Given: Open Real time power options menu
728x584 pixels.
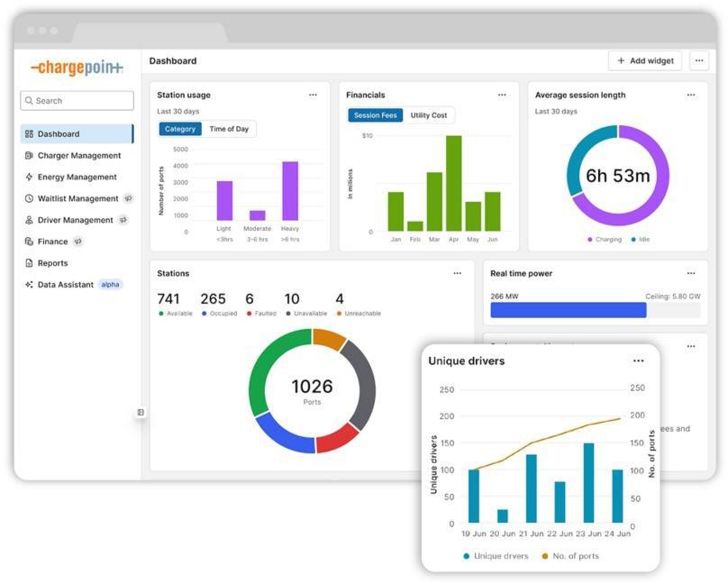Looking at the screenshot, I should point(691,273).
